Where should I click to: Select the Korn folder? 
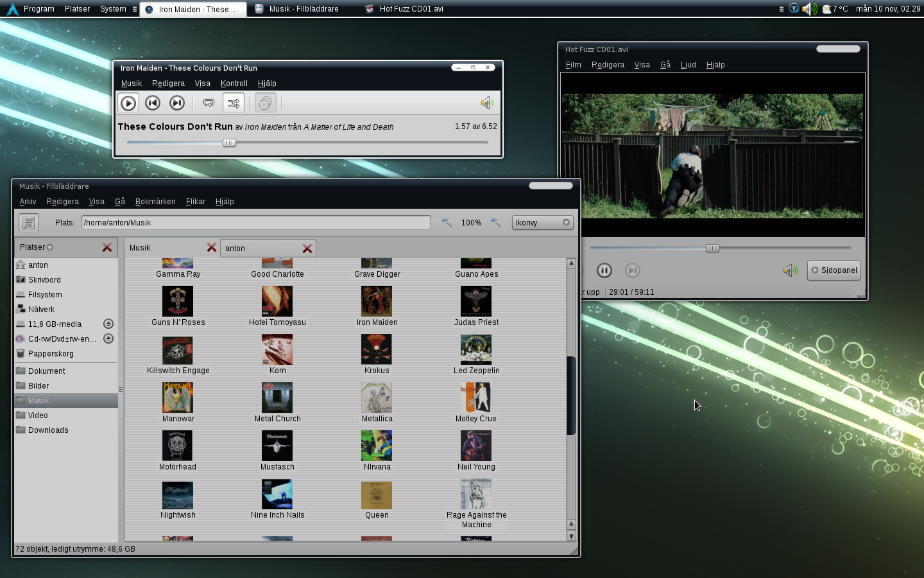point(277,355)
